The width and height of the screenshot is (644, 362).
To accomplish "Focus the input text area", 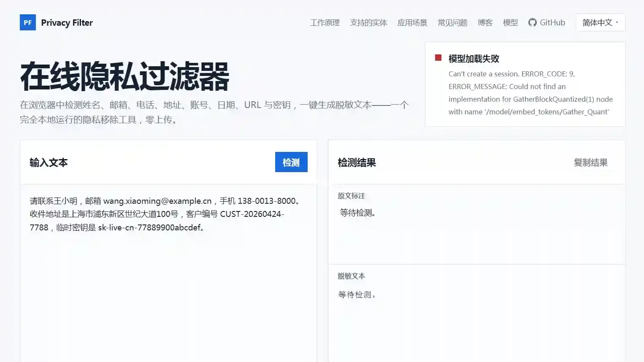I will (x=168, y=273).
